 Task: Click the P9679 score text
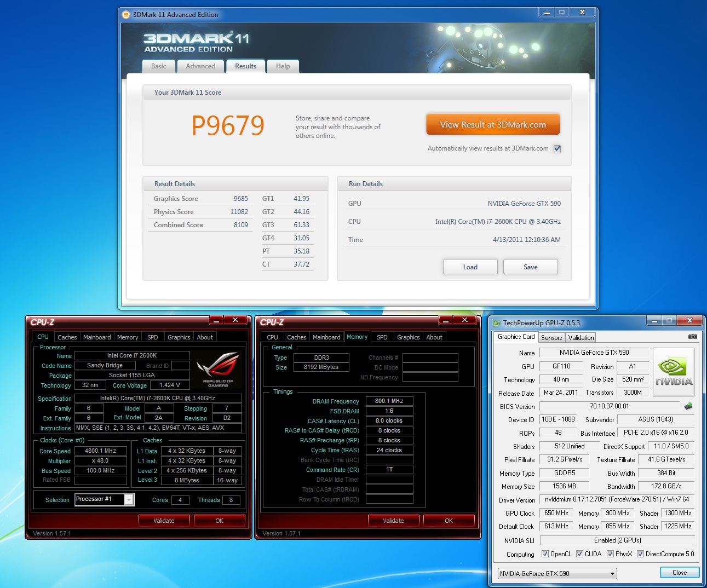pyautogui.click(x=228, y=125)
